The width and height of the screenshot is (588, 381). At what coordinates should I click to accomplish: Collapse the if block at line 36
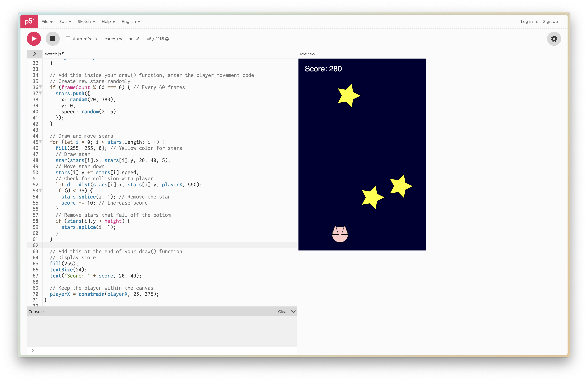point(40,87)
